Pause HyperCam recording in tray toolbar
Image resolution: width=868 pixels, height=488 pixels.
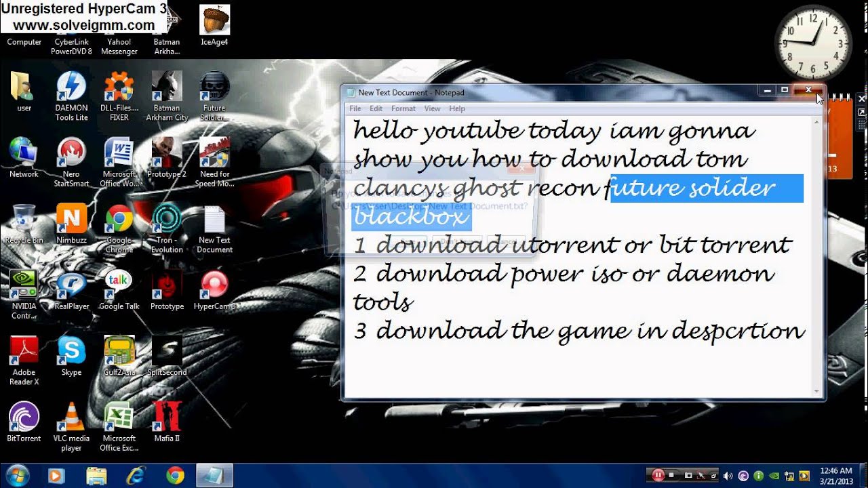pos(658,475)
